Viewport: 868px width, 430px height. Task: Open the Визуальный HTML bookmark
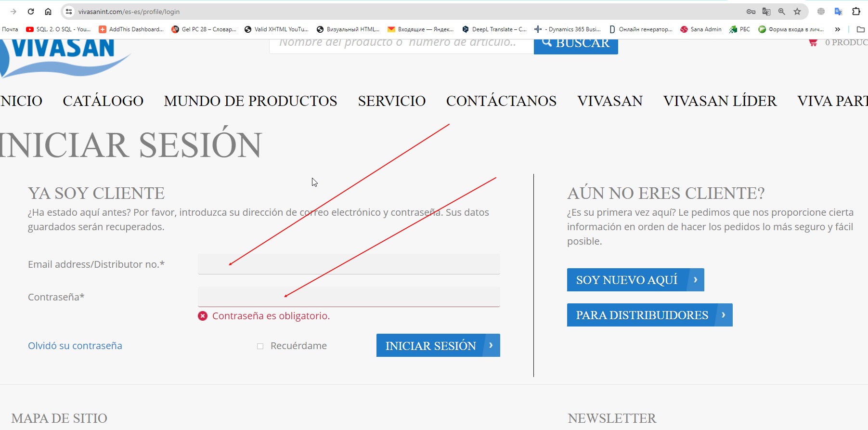click(x=348, y=29)
